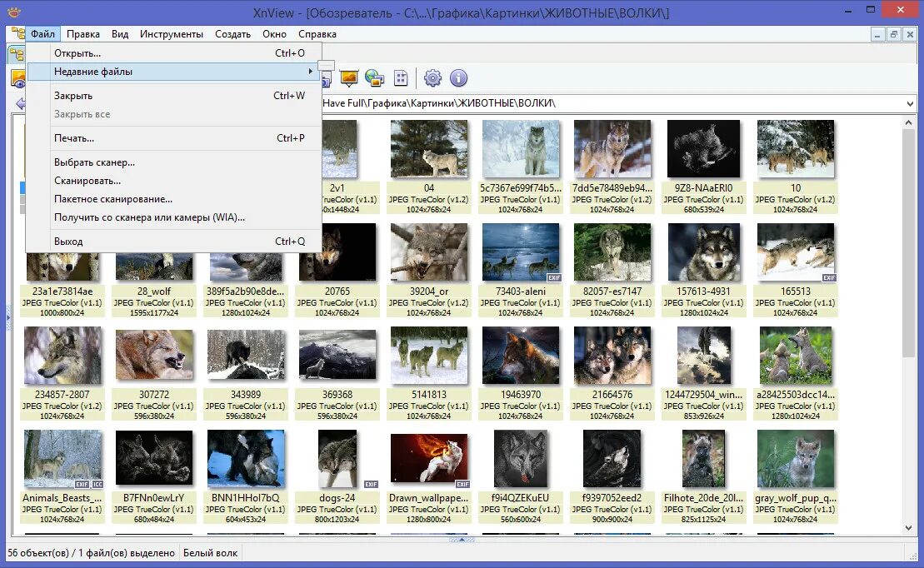Choose Получить со сканера или камеры (WIA)...
Screen dimensions: 924x568
(x=174, y=217)
